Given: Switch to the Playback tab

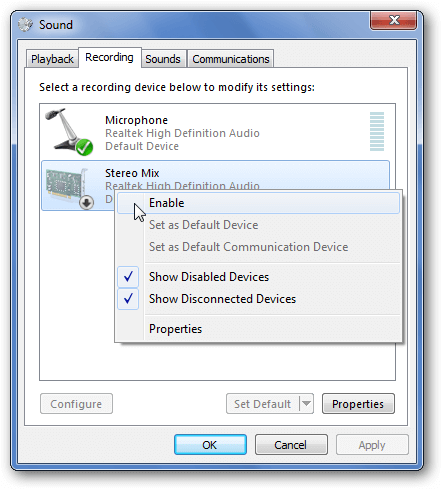Looking at the screenshot, I should tap(52, 59).
